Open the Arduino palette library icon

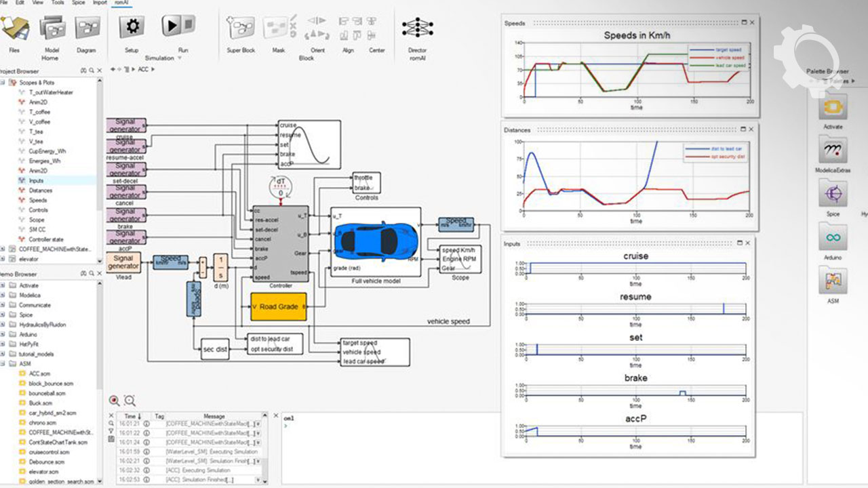click(833, 239)
